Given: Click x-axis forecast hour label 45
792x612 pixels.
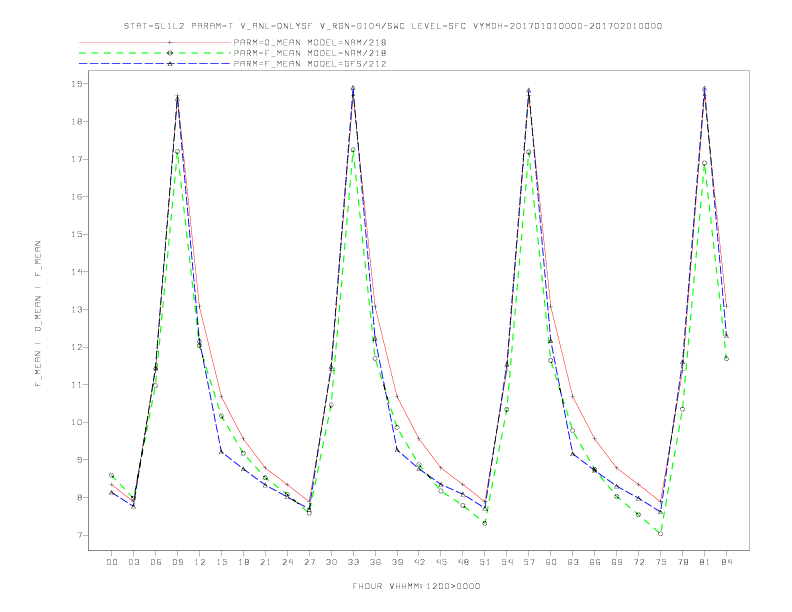Looking at the screenshot, I should [x=441, y=562].
